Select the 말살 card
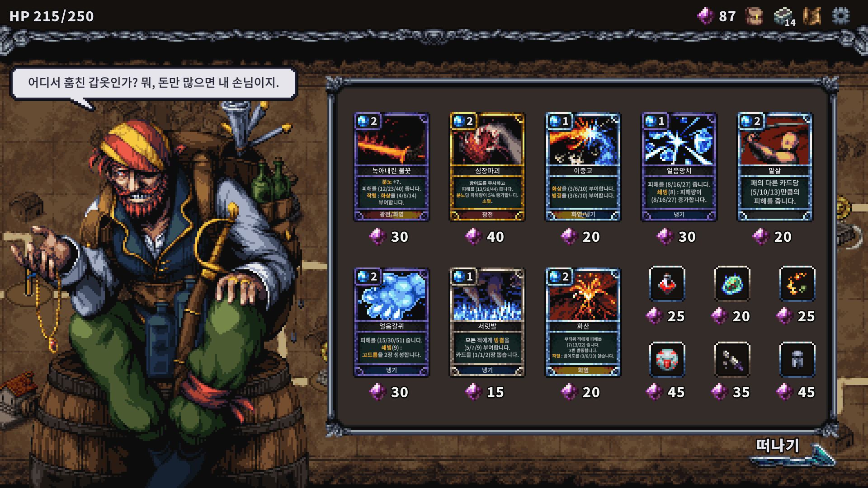 click(x=774, y=167)
